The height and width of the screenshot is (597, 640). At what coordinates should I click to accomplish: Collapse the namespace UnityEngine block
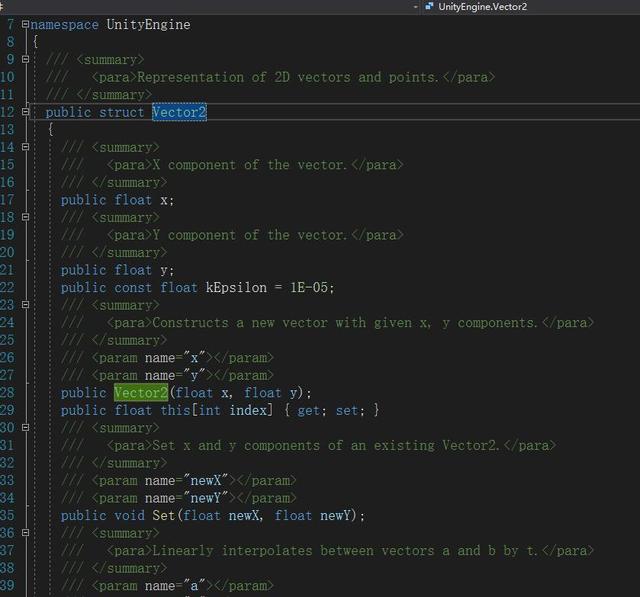click(25, 24)
